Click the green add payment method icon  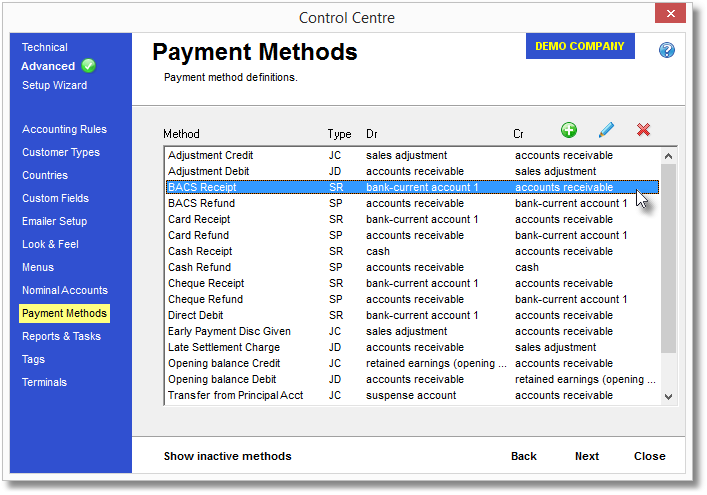pyautogui.click(x=569, y=130)
